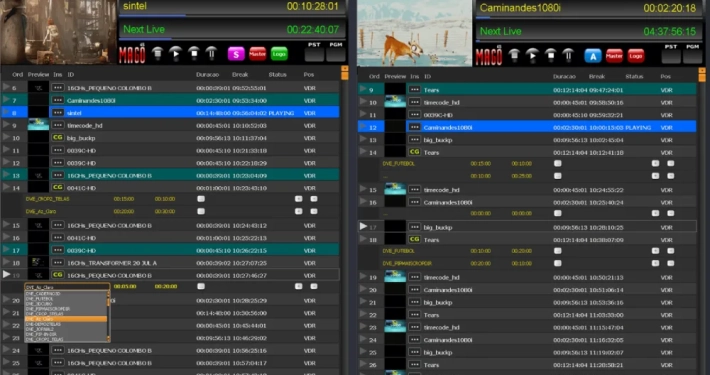Click the CG icon on right row 14 Tears
The height and width of the screenshot is (375, 710).
tap(414, 152)
